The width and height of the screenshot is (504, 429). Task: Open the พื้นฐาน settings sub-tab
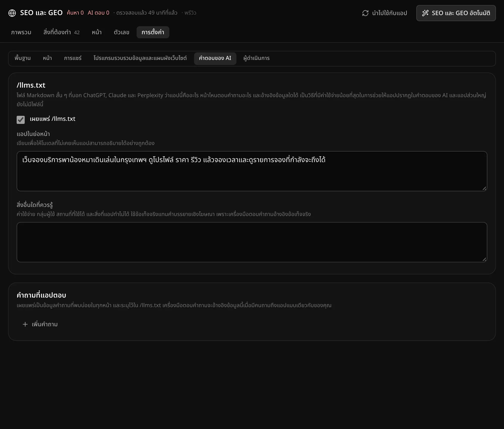click(23, 58)
